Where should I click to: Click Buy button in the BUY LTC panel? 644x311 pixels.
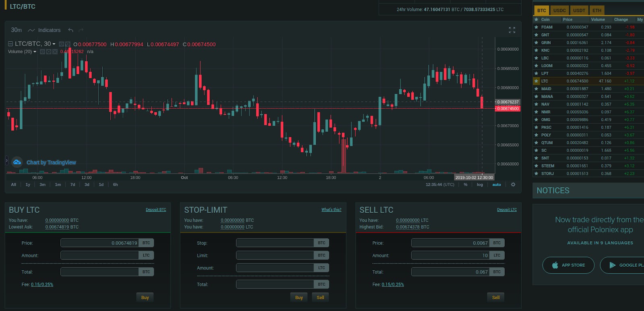point(145,298)
